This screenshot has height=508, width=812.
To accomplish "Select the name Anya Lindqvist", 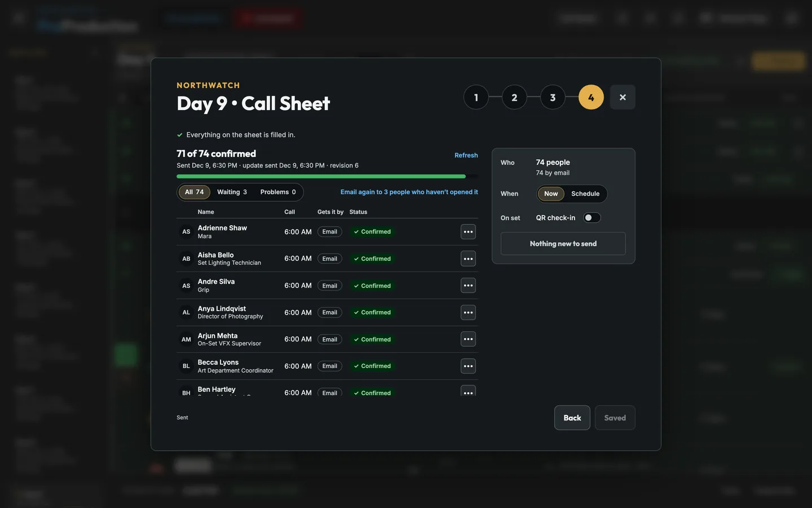I will pos(222,309).
